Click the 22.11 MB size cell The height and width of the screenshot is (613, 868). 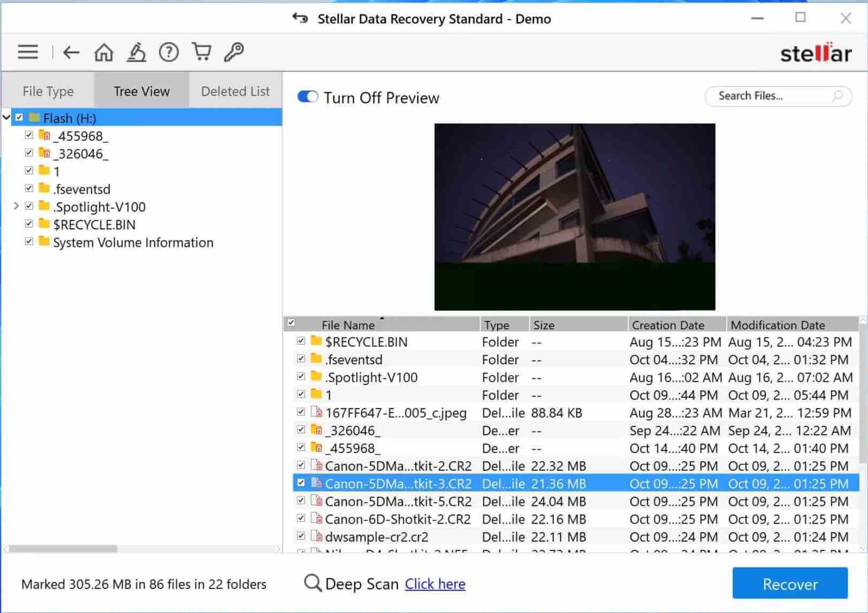[559, 537]
